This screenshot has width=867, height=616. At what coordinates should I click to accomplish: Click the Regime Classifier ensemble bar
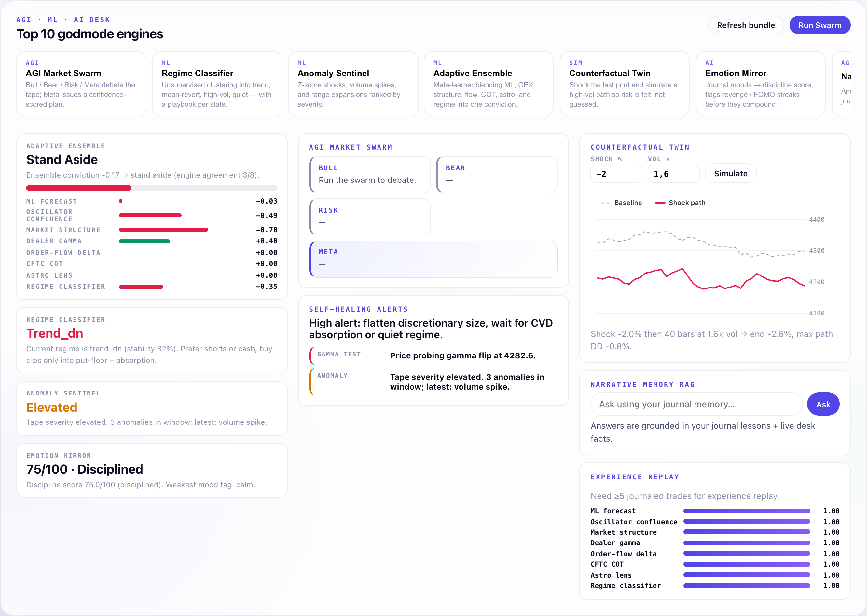141,287
